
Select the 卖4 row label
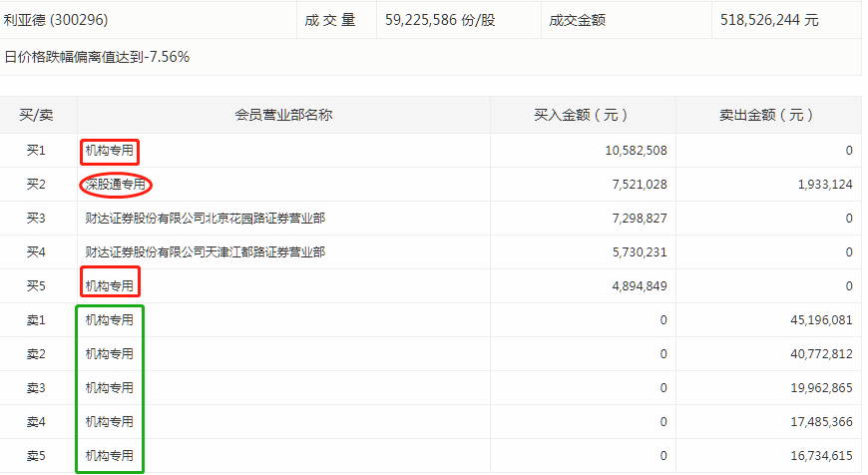click(x=36, y=422)
